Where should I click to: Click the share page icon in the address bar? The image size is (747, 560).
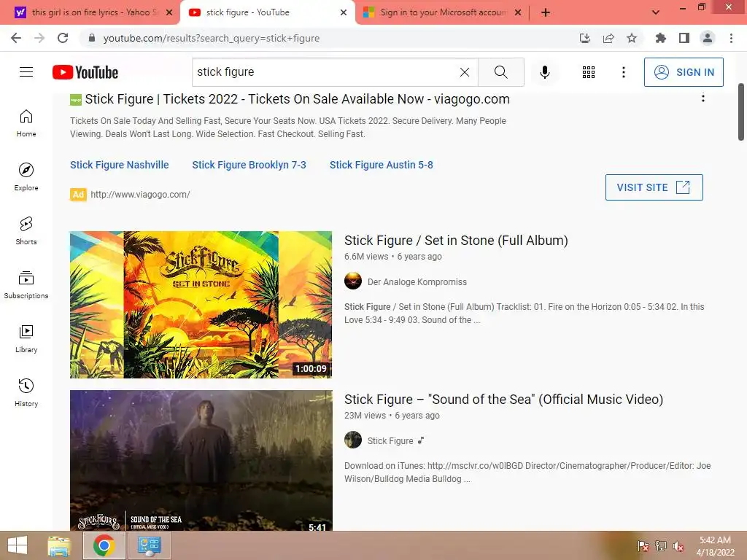pos(608,38)
